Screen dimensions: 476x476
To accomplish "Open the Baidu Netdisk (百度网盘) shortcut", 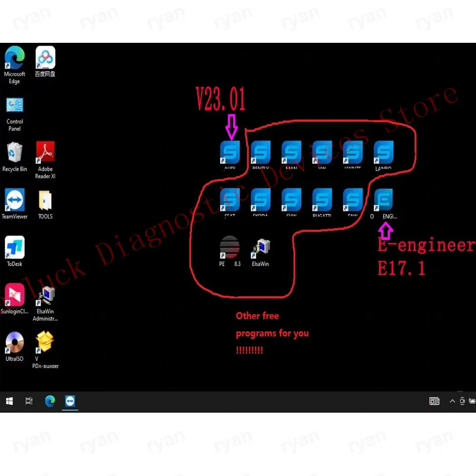I will 45,61.
